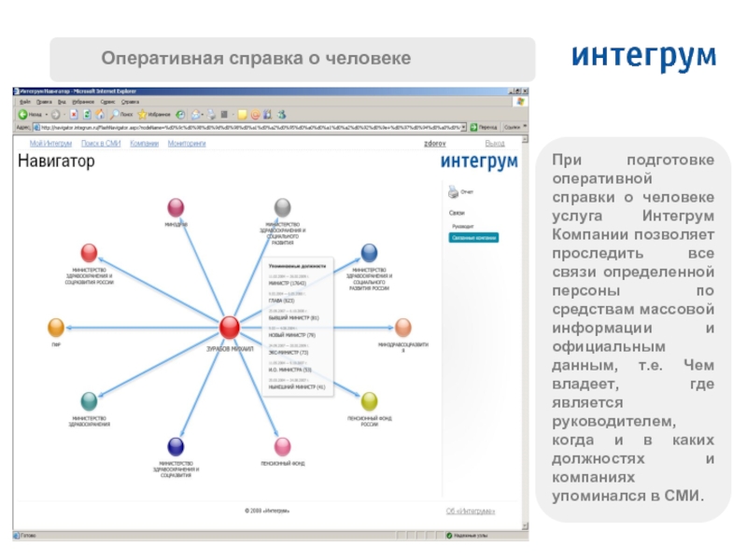Image resolution: width=747 pixels, height=560 pixels.
Task: Click the page scrollbar down arrow
Action: tap(525, 526)
